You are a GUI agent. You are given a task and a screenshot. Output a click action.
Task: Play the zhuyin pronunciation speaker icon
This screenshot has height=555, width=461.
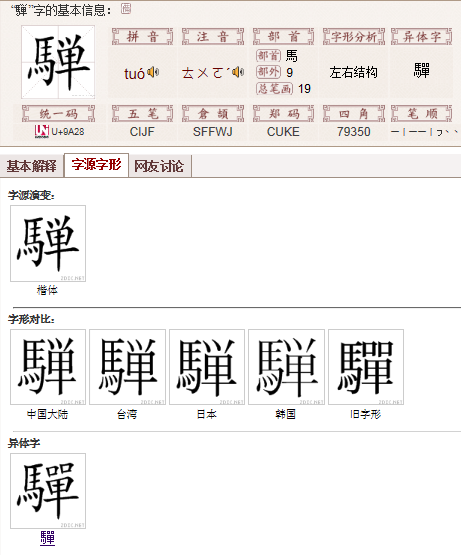(238, 72)
